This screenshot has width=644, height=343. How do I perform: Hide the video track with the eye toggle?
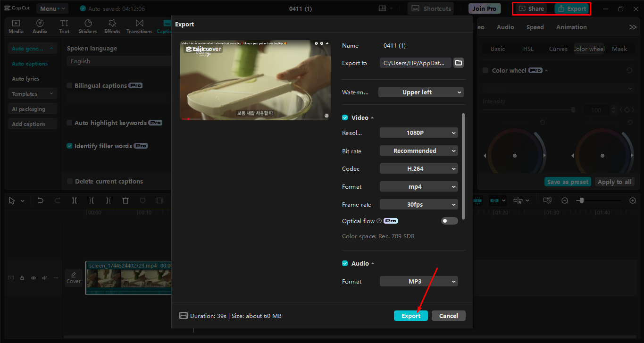[33, 278]
